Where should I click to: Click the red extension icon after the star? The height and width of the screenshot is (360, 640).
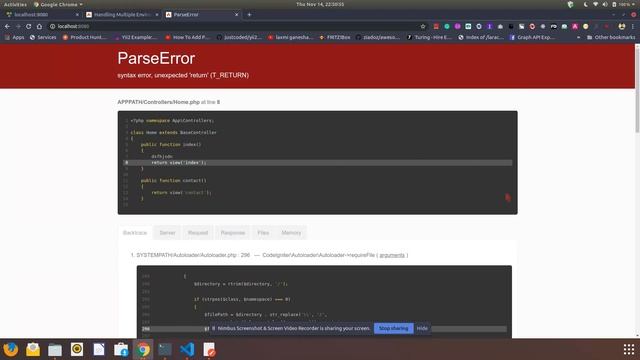point(436,26)
